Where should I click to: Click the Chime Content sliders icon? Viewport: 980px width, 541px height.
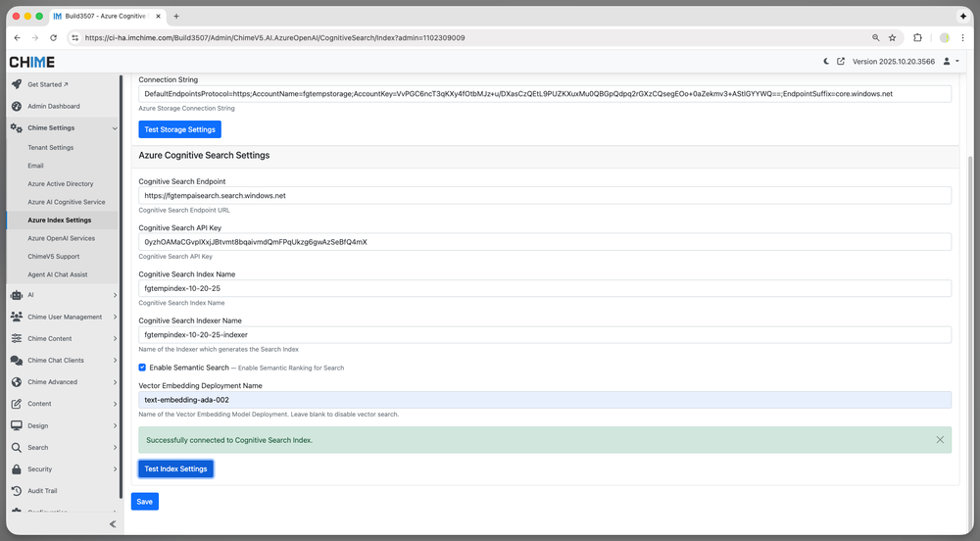click(17, 338)
